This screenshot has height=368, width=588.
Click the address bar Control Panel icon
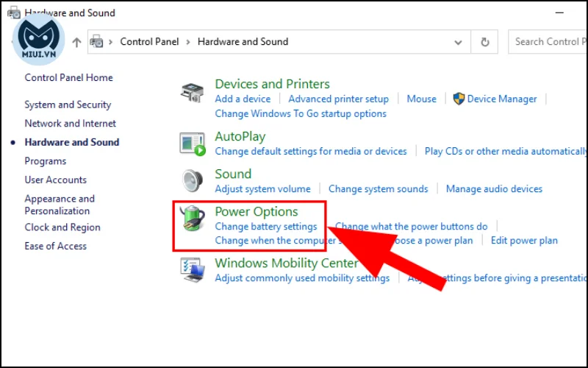[96, 42]
